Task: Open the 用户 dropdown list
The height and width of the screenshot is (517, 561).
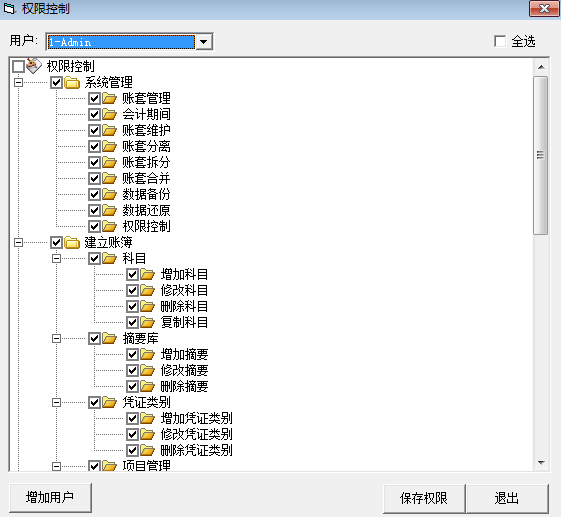Action: [x=204, y=42]
